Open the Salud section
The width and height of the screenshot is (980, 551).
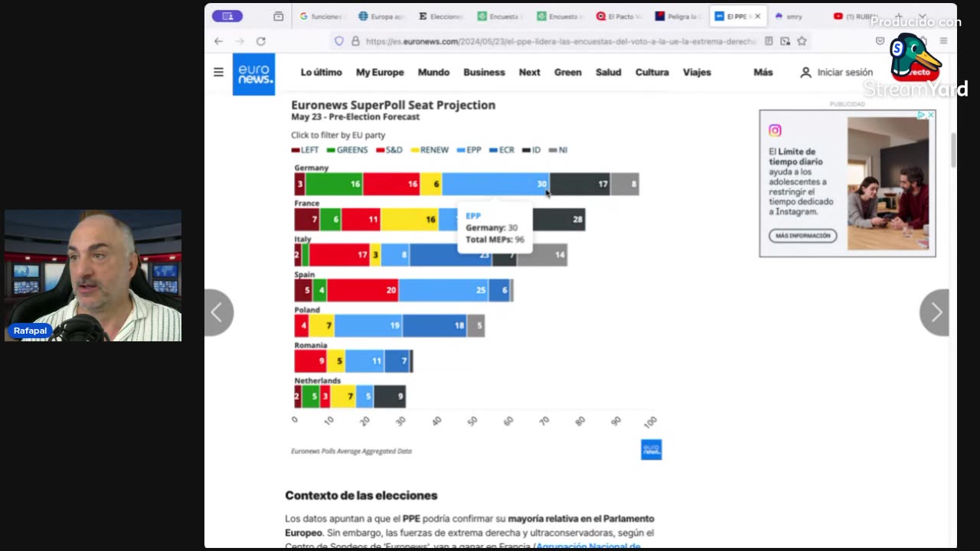(608, 72)
